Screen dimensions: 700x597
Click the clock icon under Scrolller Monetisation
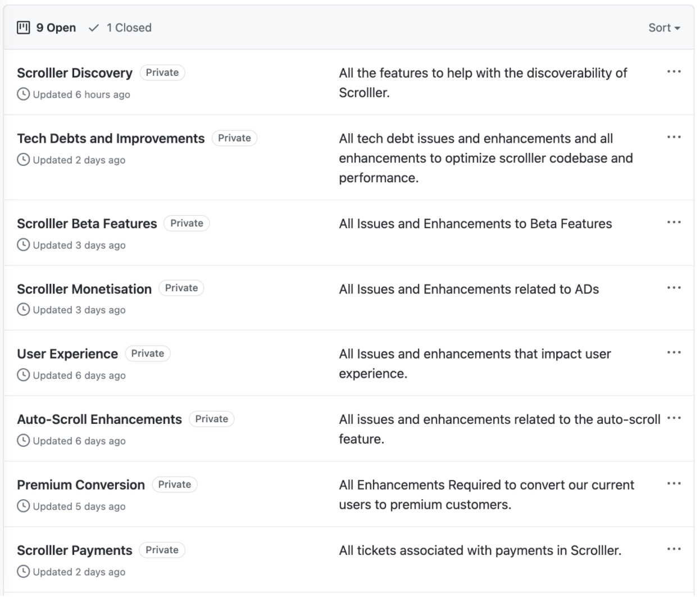(x=23, y=310)
